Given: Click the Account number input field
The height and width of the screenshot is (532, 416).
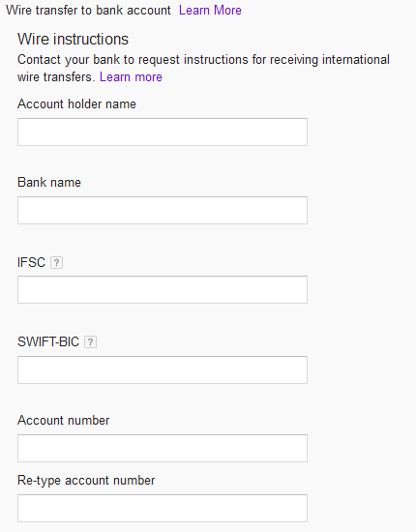Looking at the screenshot, I should pos(163,448).
